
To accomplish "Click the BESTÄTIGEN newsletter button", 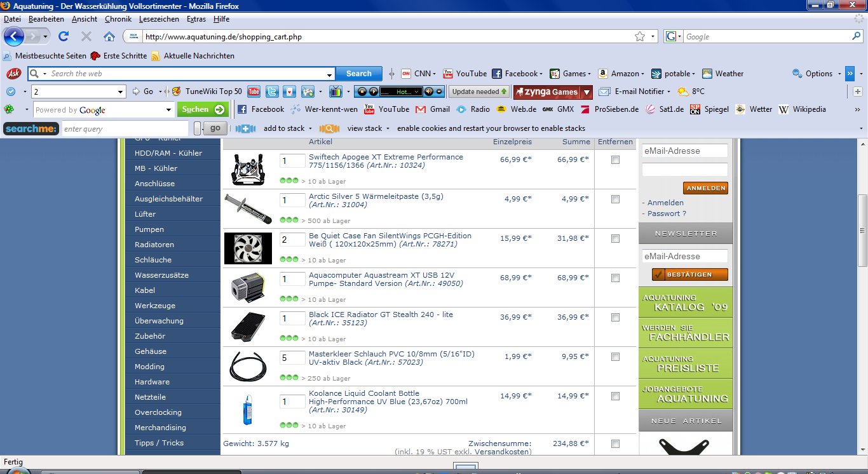I will (690, 274).
